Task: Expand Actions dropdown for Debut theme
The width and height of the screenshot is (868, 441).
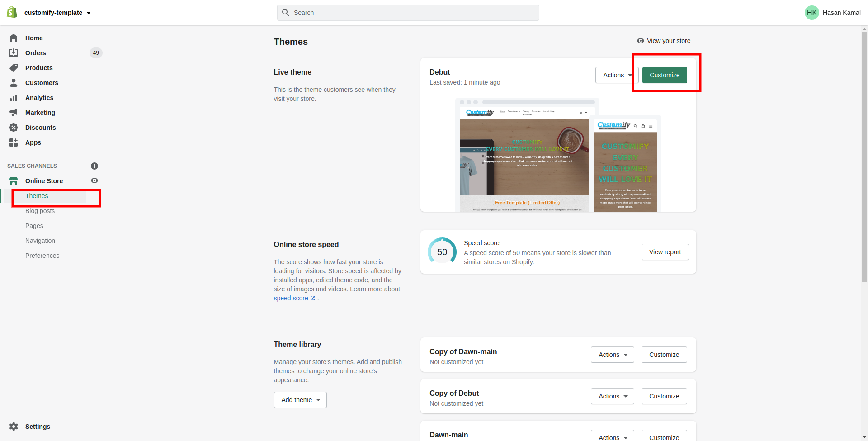Action: 617,75
